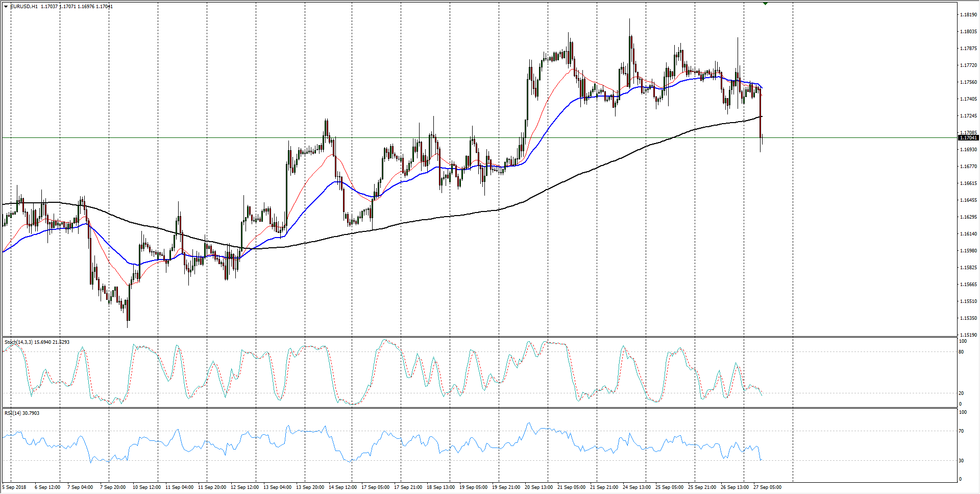Screen dimensions: 980x494
Task: Click the 1.16770 price axis label
Action: click(x=968, y=167)
